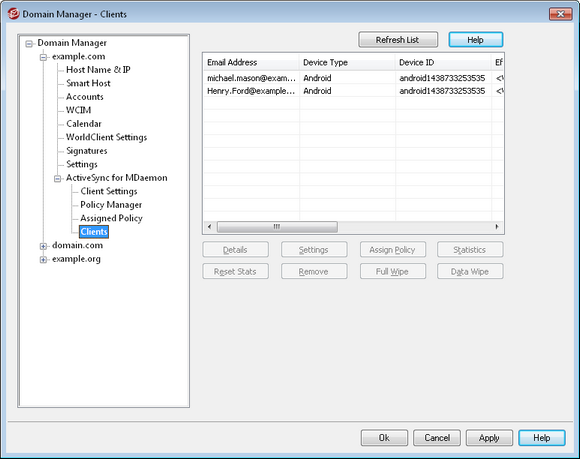Click the client list horizontal scrollbar thumb

pyautogui.click(x=277, y=226)
